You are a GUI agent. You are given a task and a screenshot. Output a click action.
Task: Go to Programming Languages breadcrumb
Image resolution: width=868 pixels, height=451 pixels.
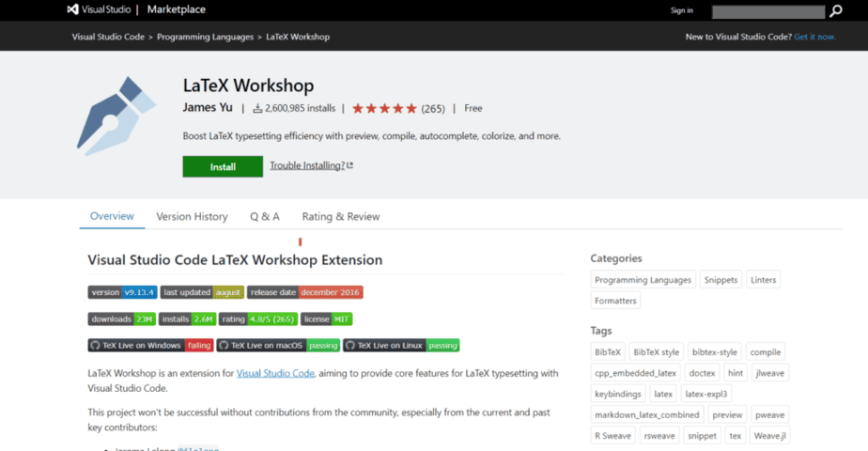tap(206, 37)
